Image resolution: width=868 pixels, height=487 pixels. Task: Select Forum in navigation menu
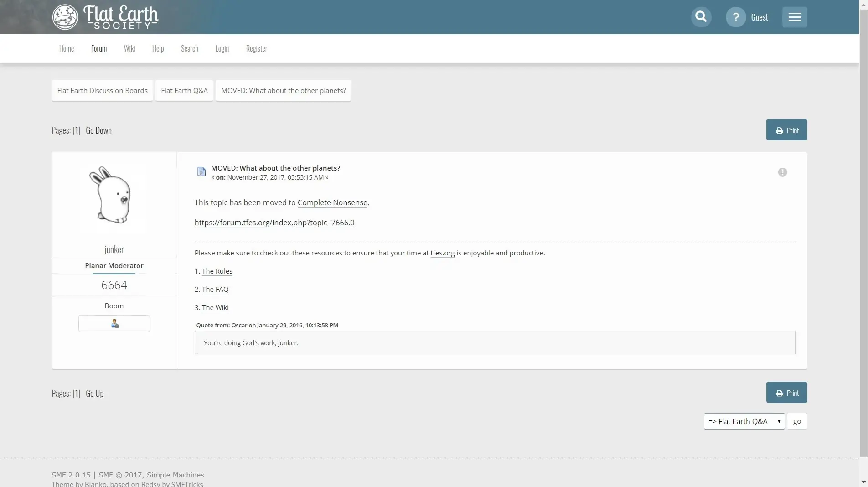point(99,48)
